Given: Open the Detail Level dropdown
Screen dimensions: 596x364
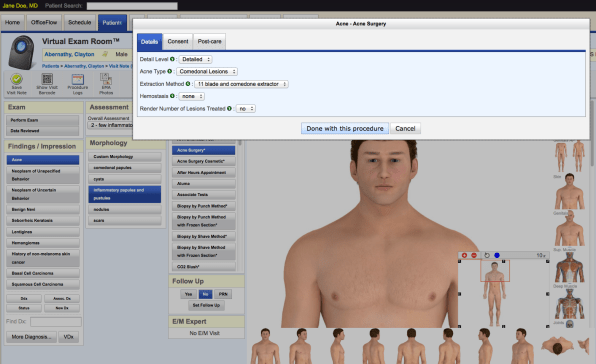Looking at the screenshot, I should (x=195, y=59).
